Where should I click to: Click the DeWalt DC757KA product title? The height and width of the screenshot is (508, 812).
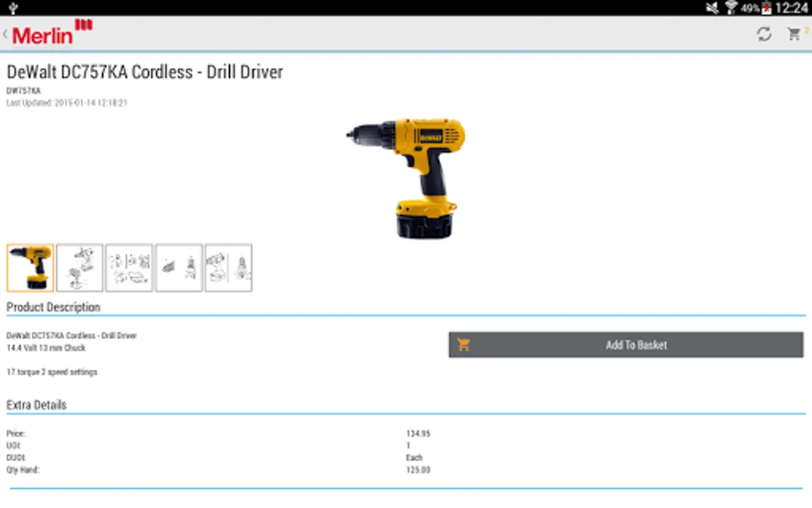(x=144, y=72)
